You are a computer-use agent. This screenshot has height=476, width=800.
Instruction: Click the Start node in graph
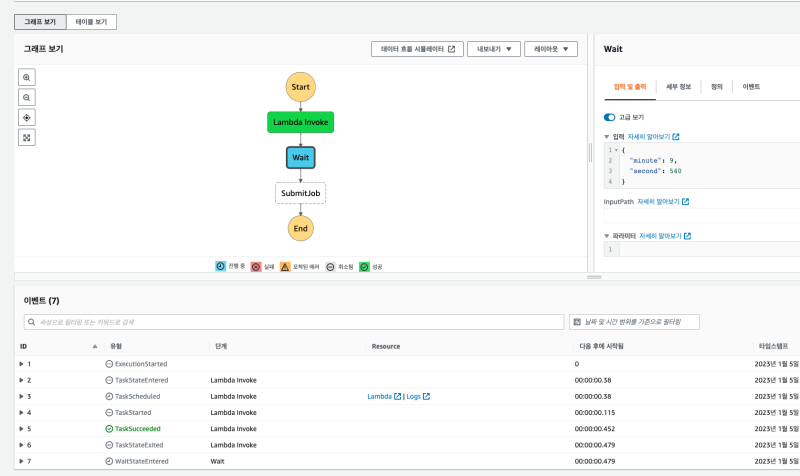tap(300, 87)
